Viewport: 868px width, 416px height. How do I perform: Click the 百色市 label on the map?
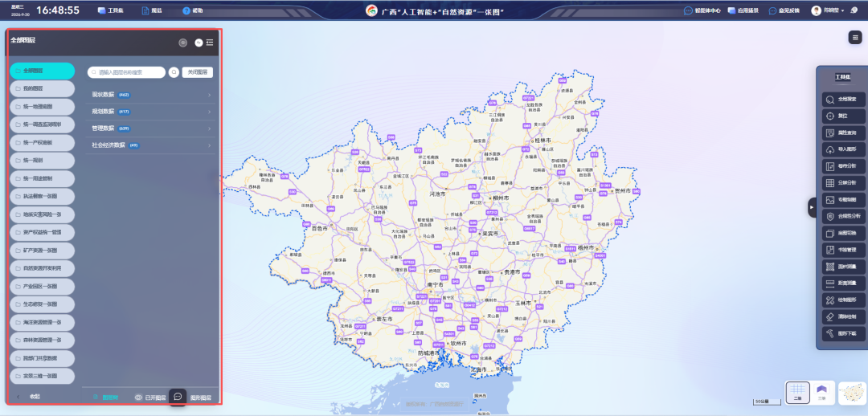coord(320,228)
